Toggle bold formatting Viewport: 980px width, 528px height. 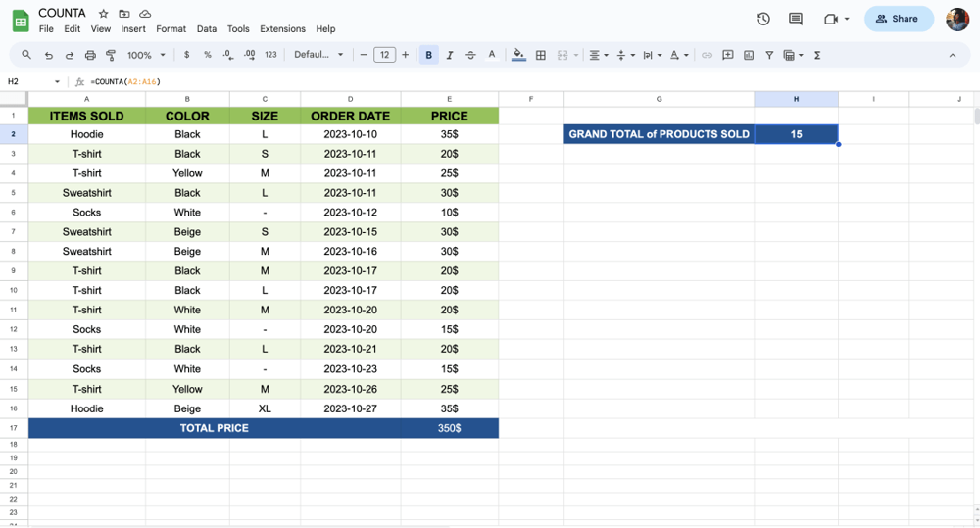(428, 56)
